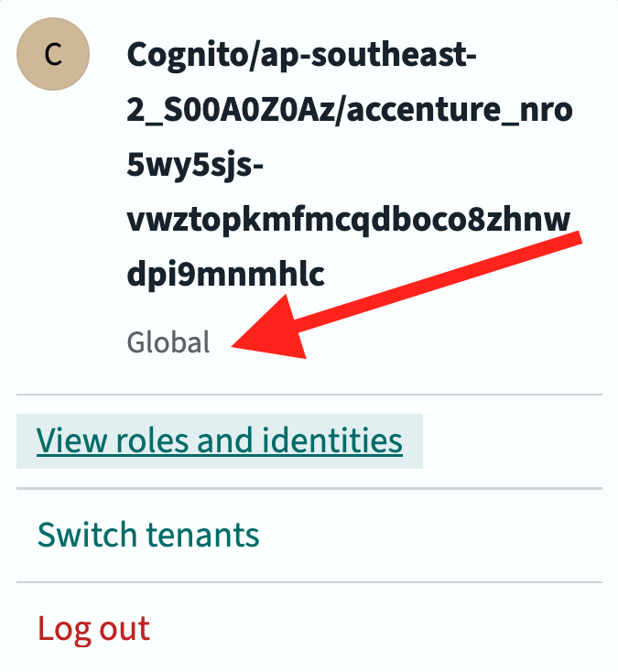Click the word "View" in the underlined link
This screenshot has width=618, height=672.
[x=69, y=441]
